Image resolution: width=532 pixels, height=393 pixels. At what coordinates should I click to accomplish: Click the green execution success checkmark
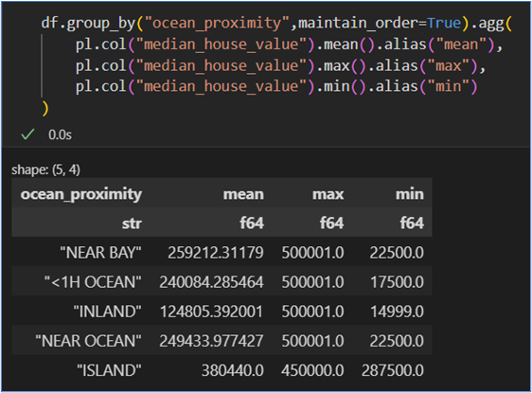tap(27, 134)
